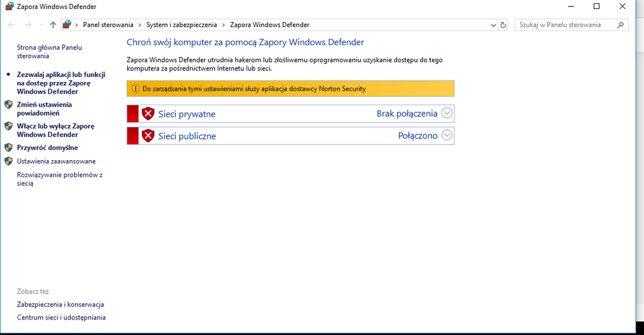Click Brak połączenia status text
Image resolution: width=644 pixels, height=335 pixels.
407,114
